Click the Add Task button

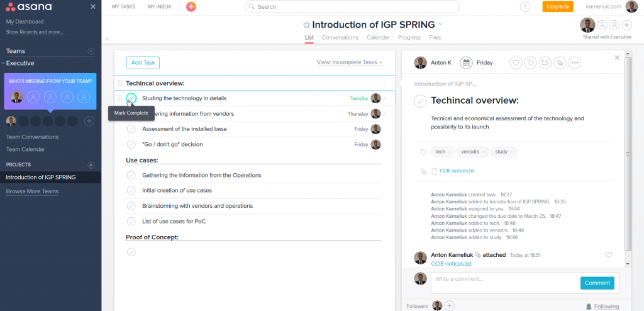(x=143, y=62)
